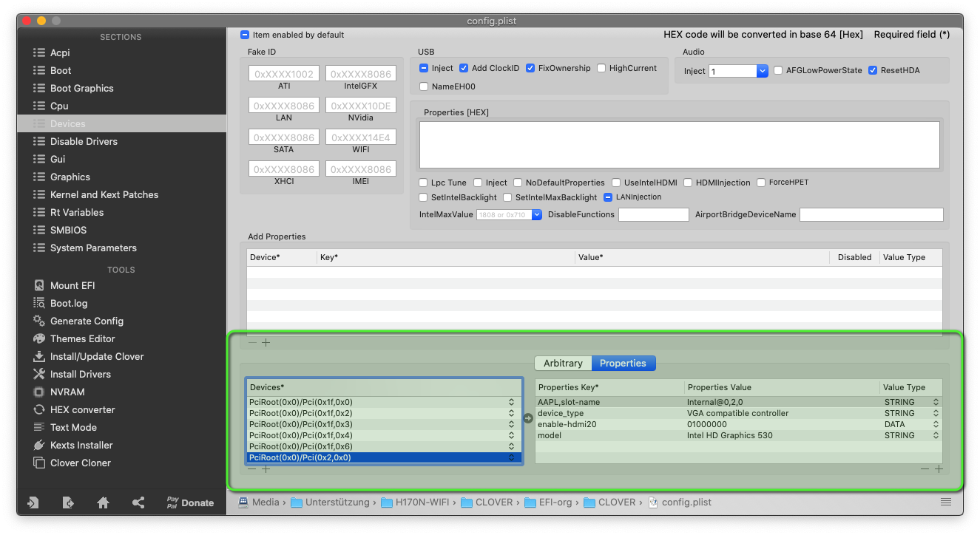Open the Acpi section
980x535 pixels.
(x=121, y=52)
